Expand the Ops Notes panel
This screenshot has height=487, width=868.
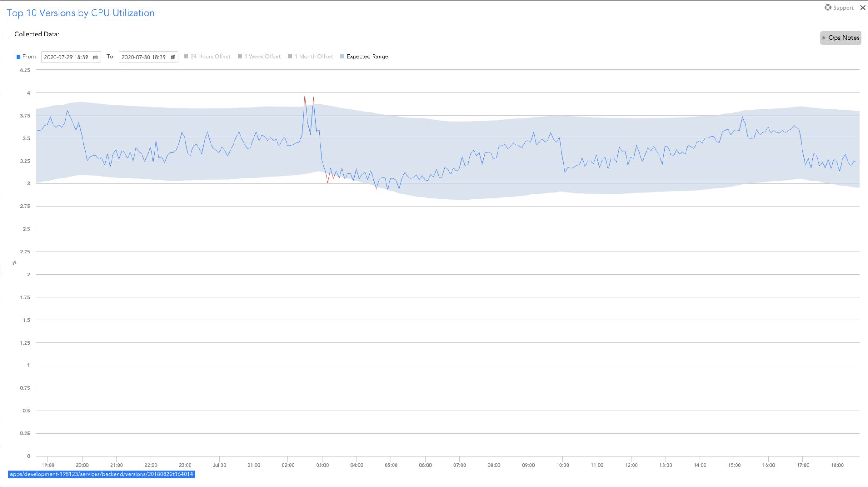click(x=841, y=38)
